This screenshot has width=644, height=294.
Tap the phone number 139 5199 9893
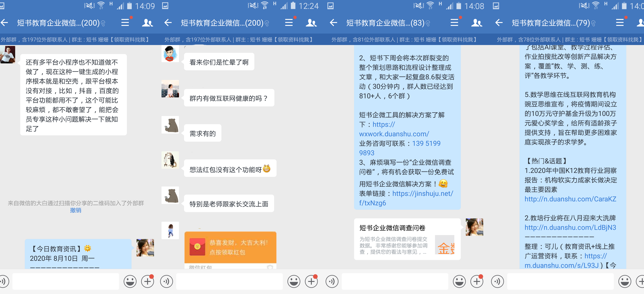[400, 148]
